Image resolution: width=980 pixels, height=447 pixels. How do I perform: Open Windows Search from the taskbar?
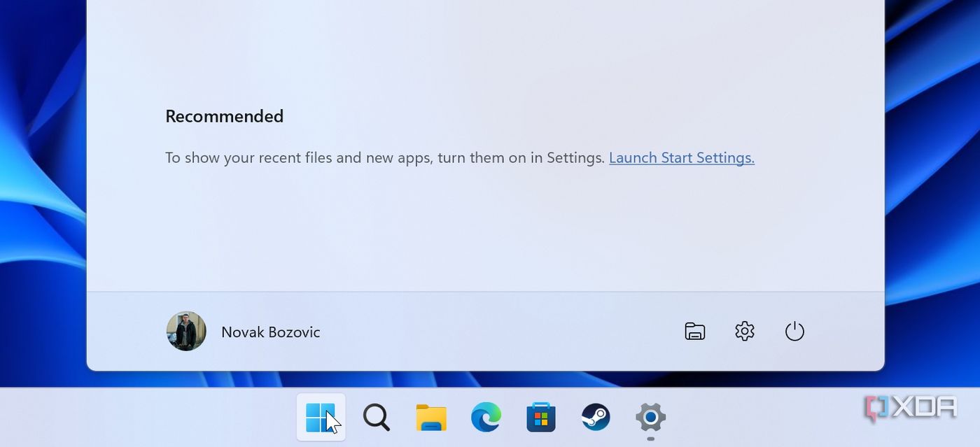tap(376, 417)
